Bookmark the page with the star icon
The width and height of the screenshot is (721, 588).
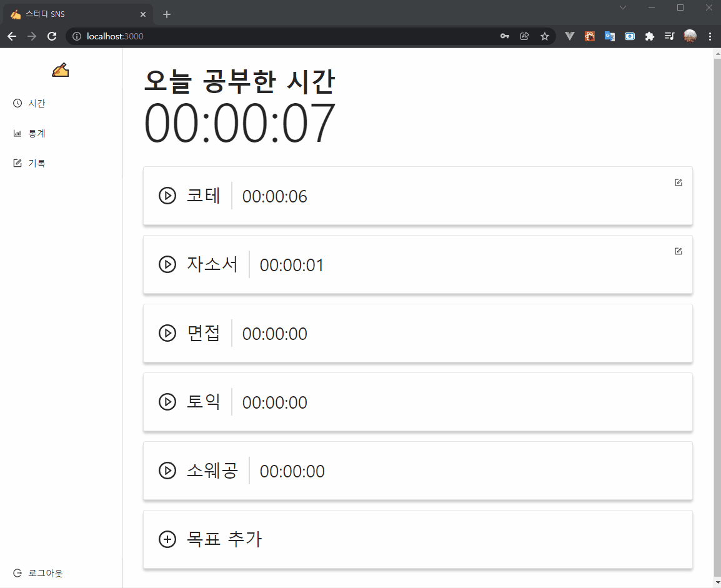pyautogui.click(x=544, y=36)
